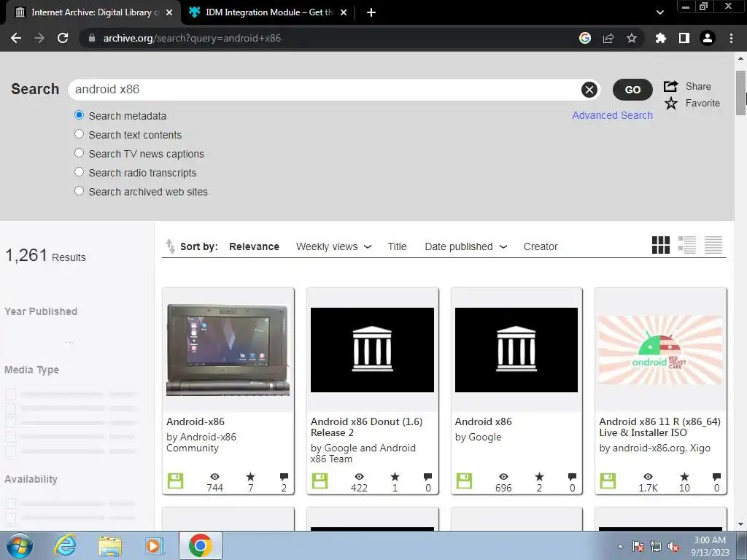Switch to compact list view
Viewport: 747px width, 560px height.
coord(713,245)
